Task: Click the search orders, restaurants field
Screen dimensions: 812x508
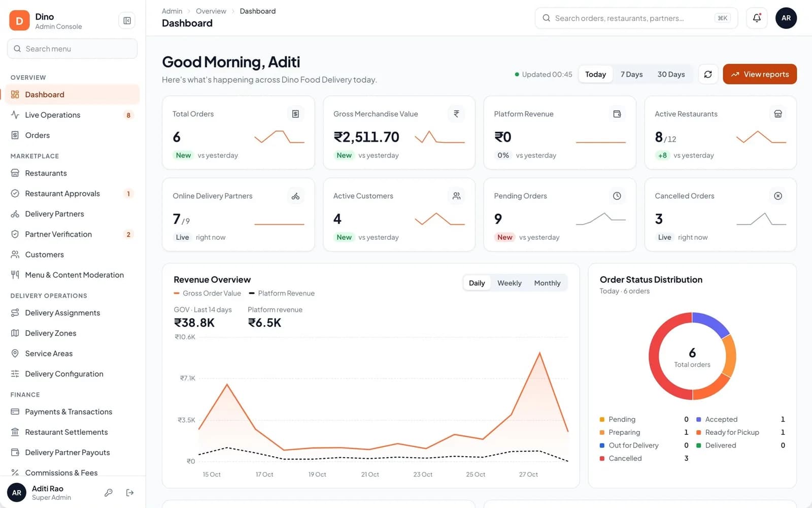Action: 636,18
